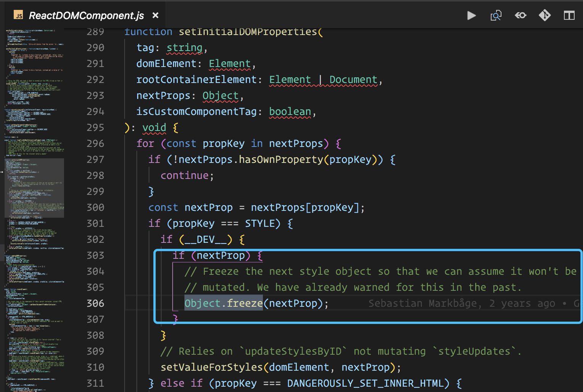
Task: Click the minimap highlighted viewport region
Action: point(34,188)
